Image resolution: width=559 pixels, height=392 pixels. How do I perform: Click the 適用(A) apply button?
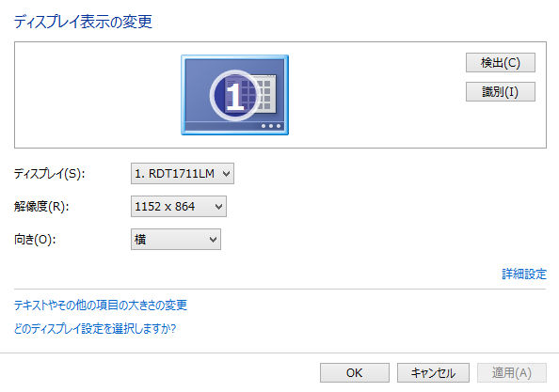point(512,373)
